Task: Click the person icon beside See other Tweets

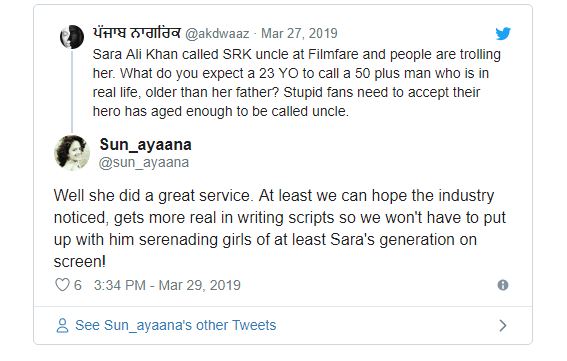Action: [62, 325]
